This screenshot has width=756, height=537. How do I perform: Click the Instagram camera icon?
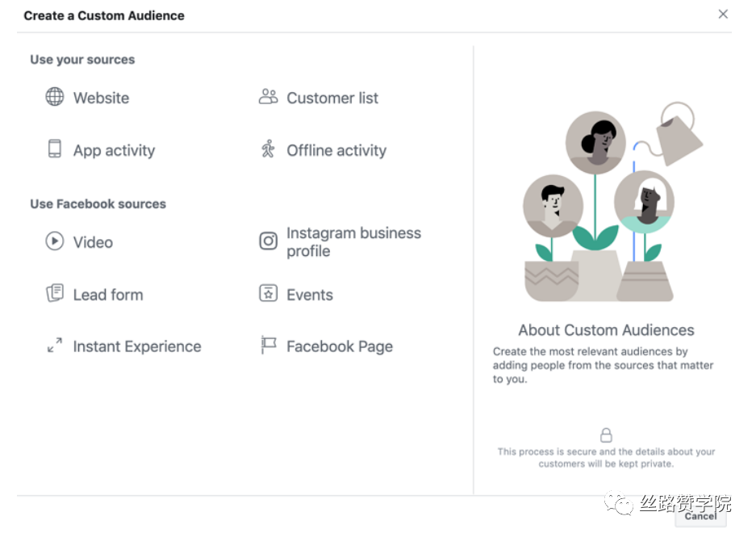268,241
